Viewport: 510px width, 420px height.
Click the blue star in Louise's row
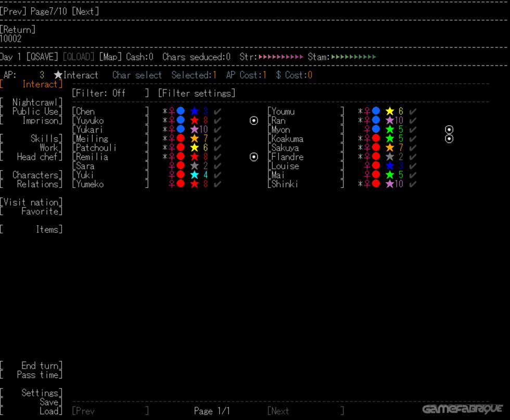390,166
